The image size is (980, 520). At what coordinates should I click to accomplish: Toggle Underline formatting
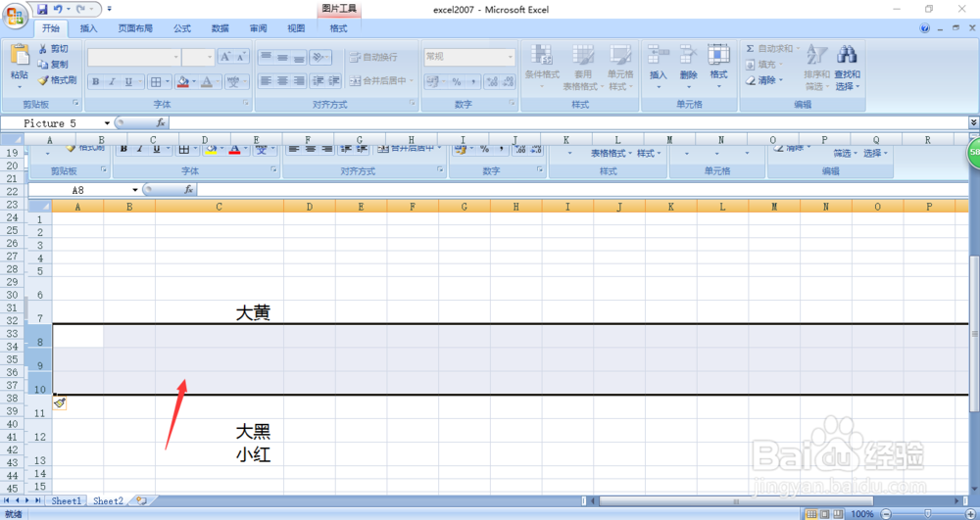pos(128,81)
